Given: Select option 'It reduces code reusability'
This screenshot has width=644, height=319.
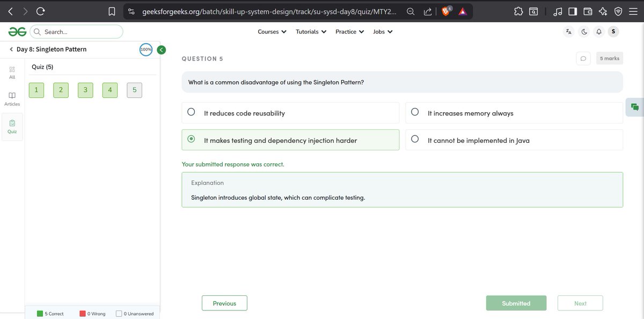Looking at the screenshot, I should tap(290, 113).
